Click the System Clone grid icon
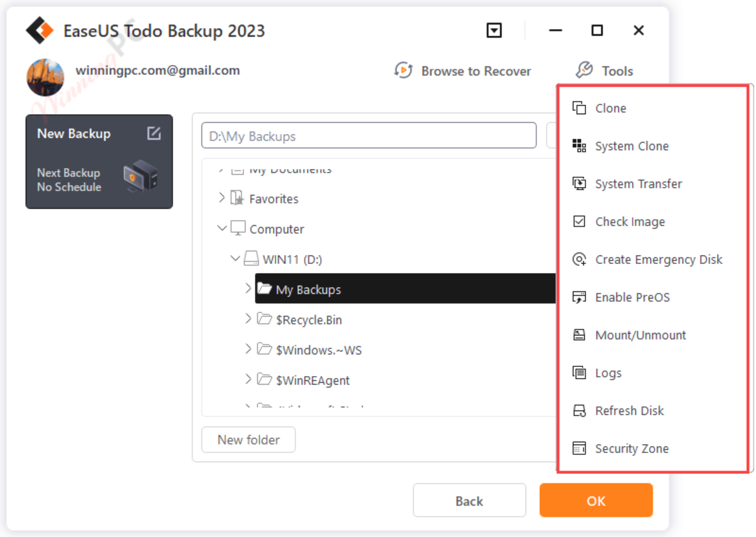 pyautogui.click(x=579, y=146)
